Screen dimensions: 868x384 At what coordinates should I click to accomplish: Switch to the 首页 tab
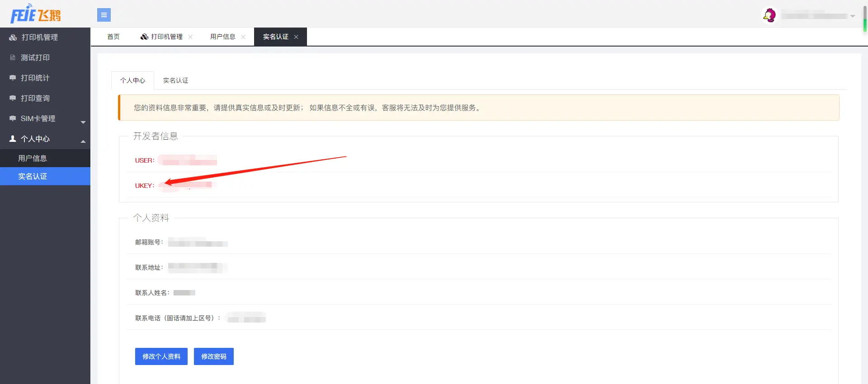tap(113, 37)
